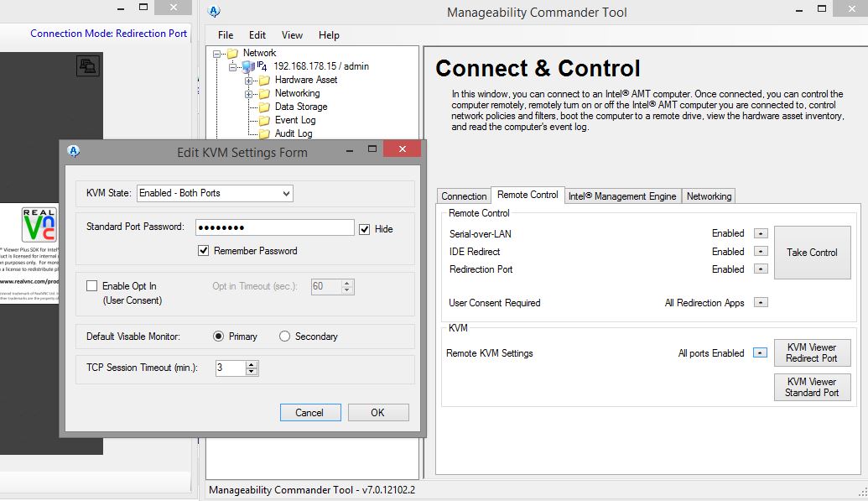Viewport: 868px width, 501px height.
Task: Click the display icon in the VNC viewer window
Action: [x=87, y=66]
